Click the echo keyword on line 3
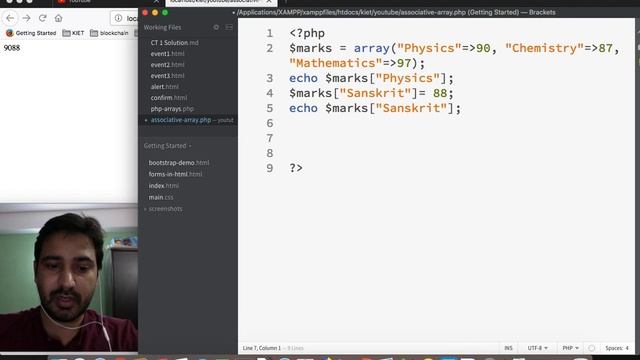This screenshot has width=640, height=360. click(303, 78)
